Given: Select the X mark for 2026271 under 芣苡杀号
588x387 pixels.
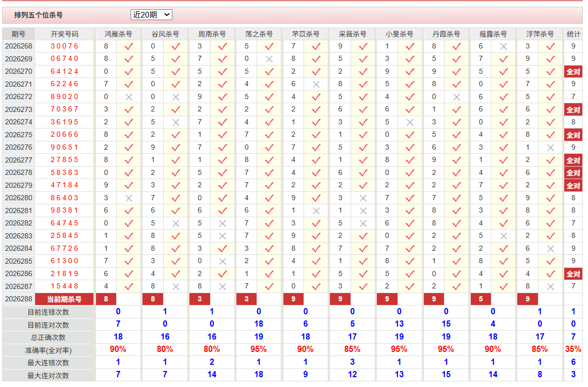Looking at the screenshot, I should (x=316, y=85).
